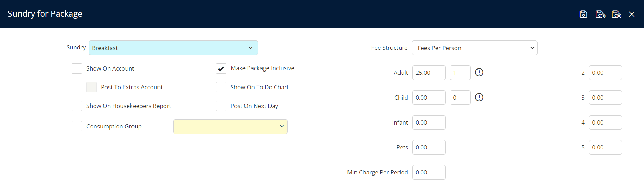Screen dimensions: 644x192
Task: Click the Save and Exit icon
Action: coord(616,14)
